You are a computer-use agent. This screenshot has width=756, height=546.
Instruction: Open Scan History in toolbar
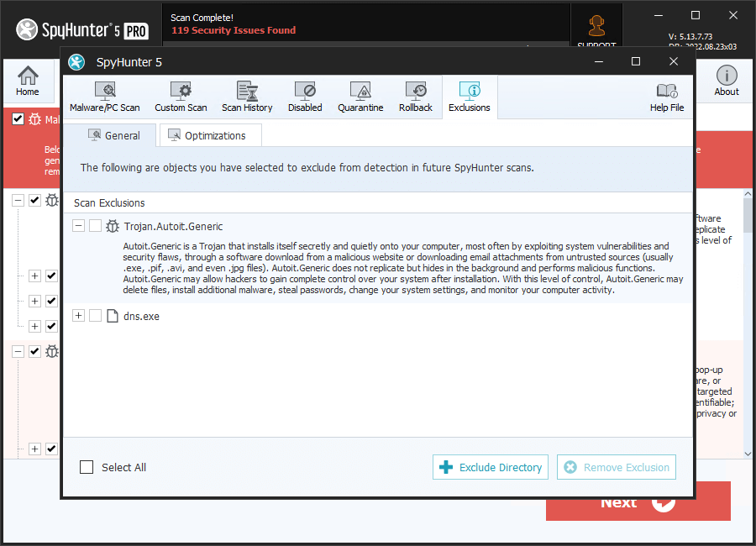[247, 97]
